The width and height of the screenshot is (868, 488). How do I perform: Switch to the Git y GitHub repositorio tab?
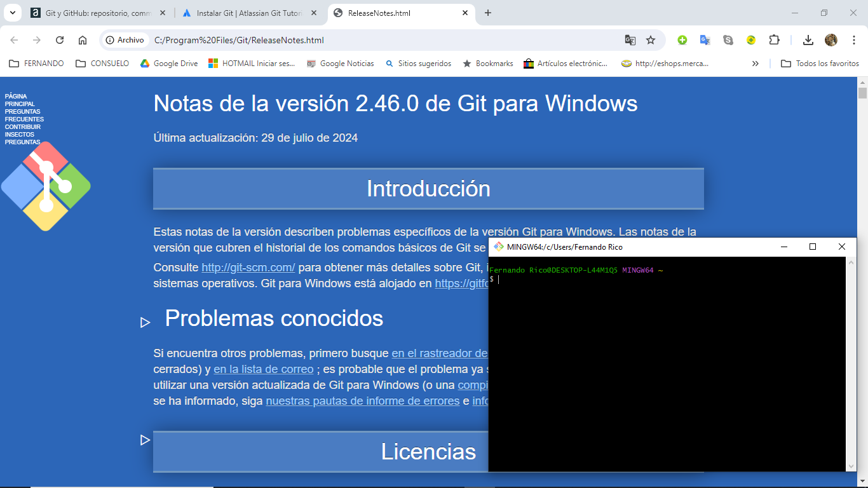[98, 13]
